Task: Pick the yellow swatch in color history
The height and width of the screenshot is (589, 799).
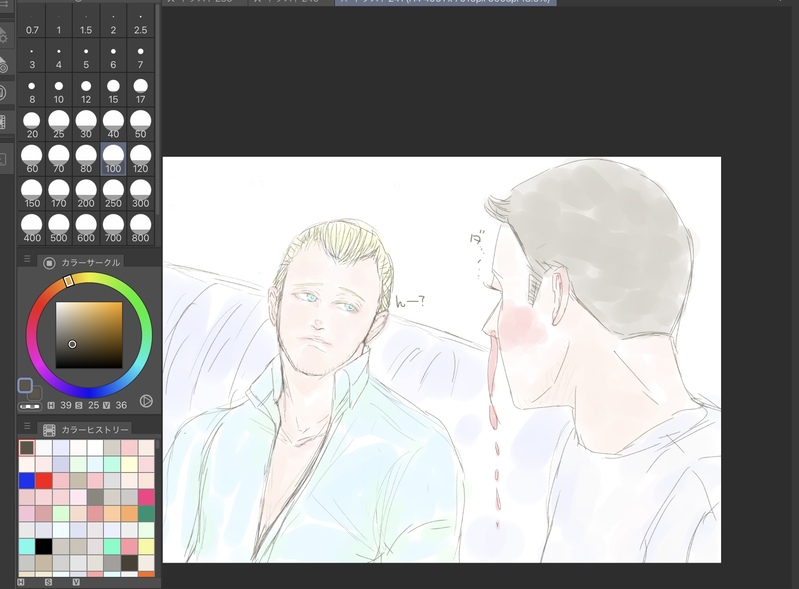Action: click(146, 547)
